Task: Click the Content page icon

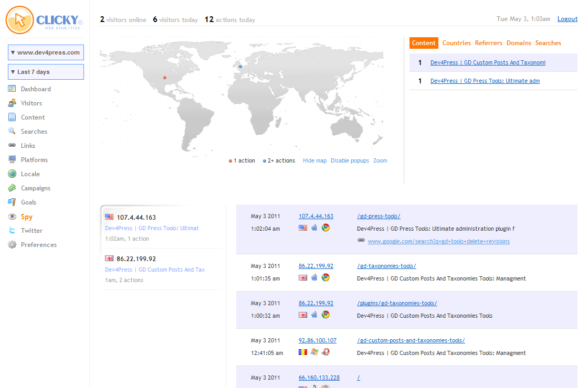Action: (x=12, y=117)
